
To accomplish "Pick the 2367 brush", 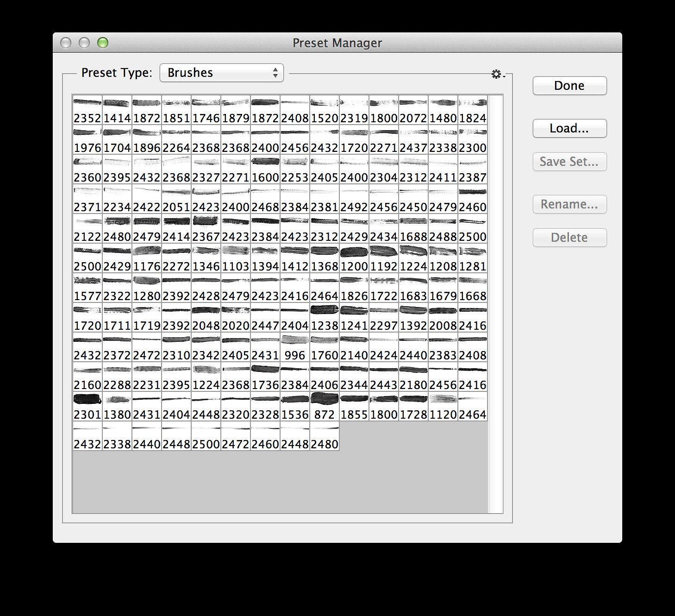I will [206, 229].
